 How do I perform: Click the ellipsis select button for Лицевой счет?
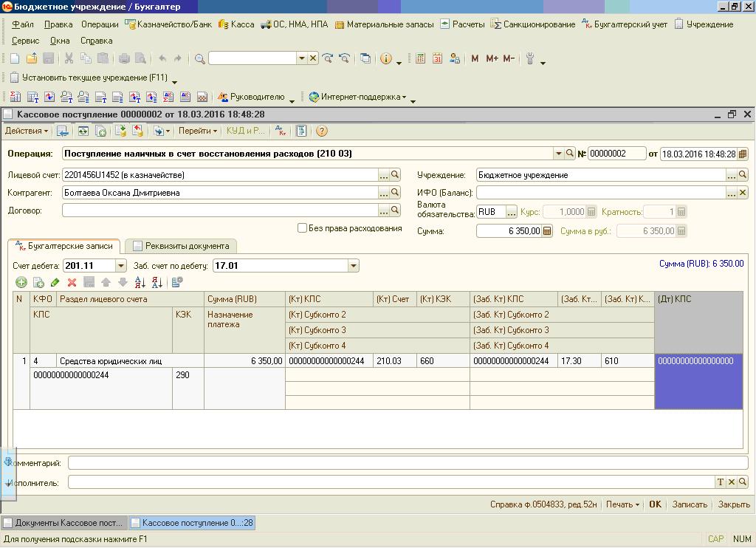point(383,175)
